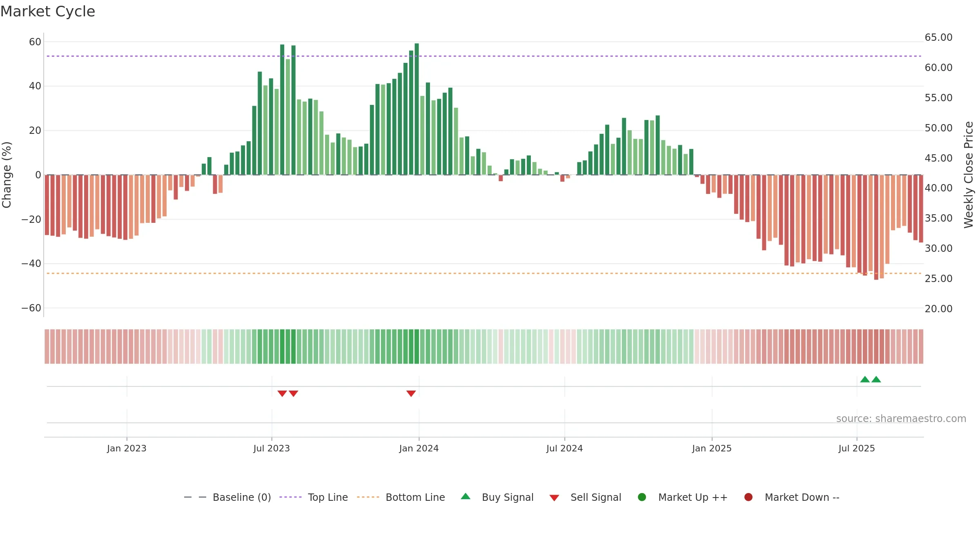Click the Sell Signal legend entry
Viewport: 980px width, 551px height.
click(x=585, y=497)
